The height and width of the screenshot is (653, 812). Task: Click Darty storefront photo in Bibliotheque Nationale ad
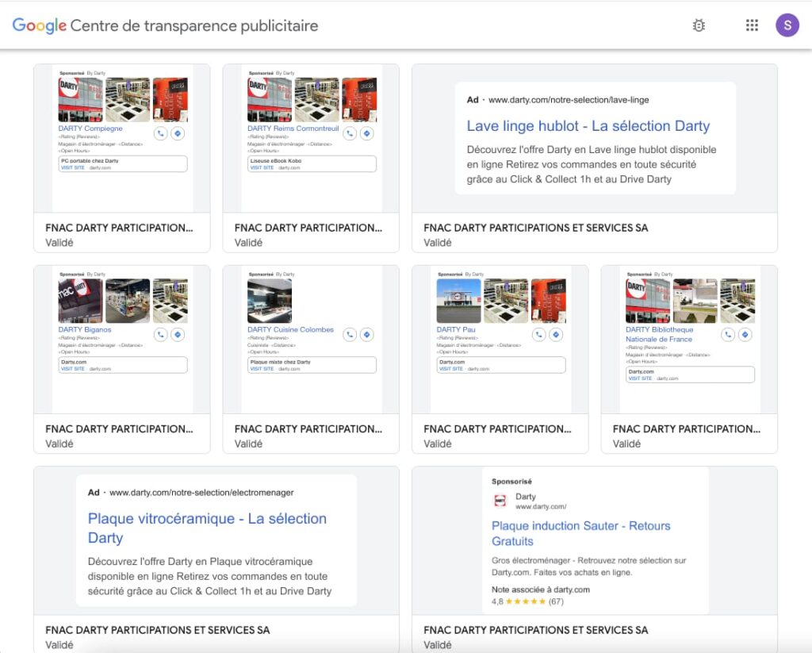648,301
